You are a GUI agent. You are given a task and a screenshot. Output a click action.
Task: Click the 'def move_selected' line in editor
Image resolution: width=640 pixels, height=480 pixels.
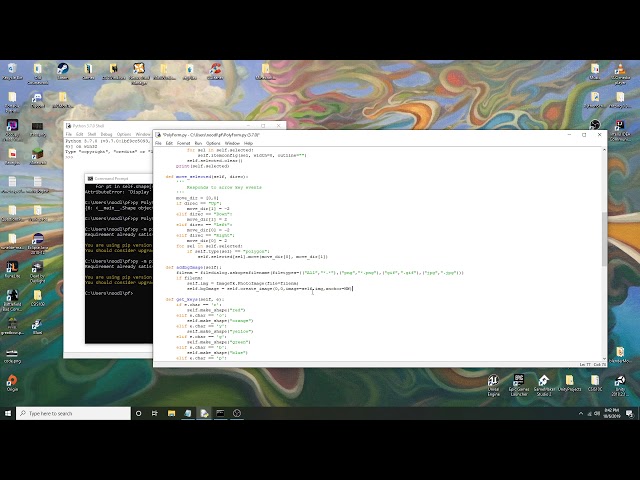[207, 177]
